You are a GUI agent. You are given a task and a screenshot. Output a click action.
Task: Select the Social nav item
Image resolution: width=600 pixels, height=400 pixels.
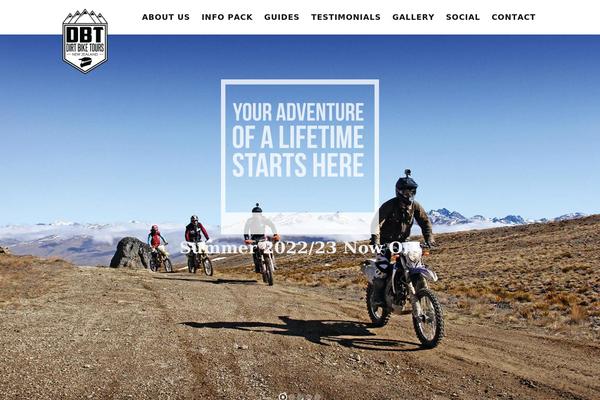463,17
